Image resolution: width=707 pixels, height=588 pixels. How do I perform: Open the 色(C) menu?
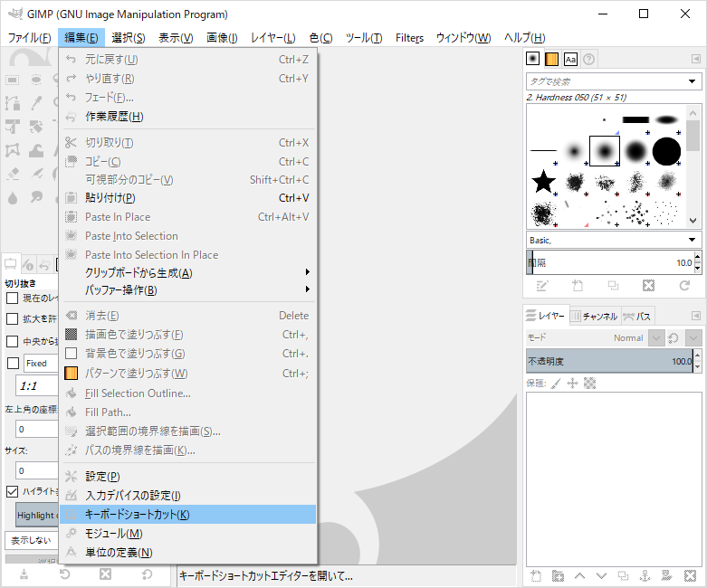(x=320, y=38)
